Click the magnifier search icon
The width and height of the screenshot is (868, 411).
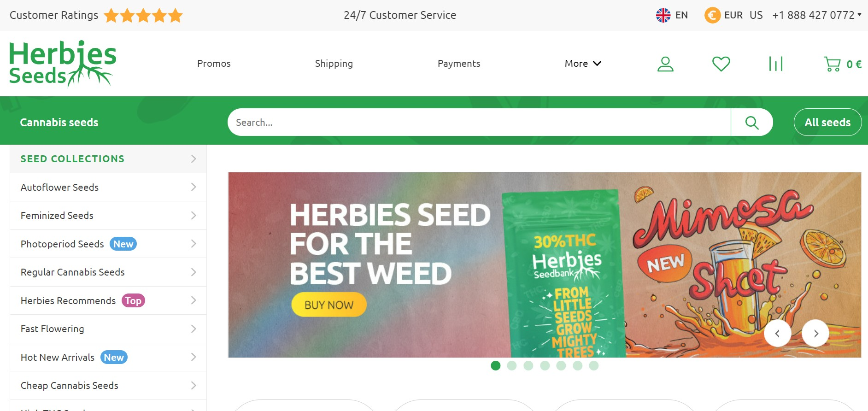[x=752, y=122]
